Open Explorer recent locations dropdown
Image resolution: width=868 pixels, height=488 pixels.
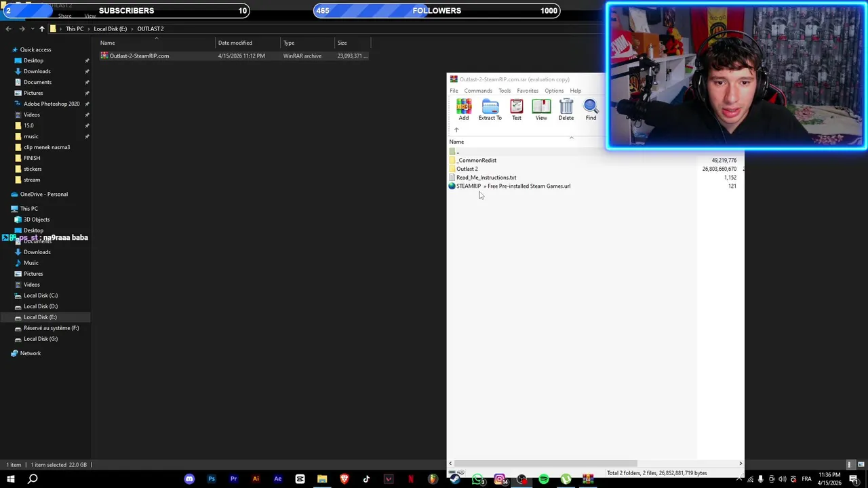point(31,28)
